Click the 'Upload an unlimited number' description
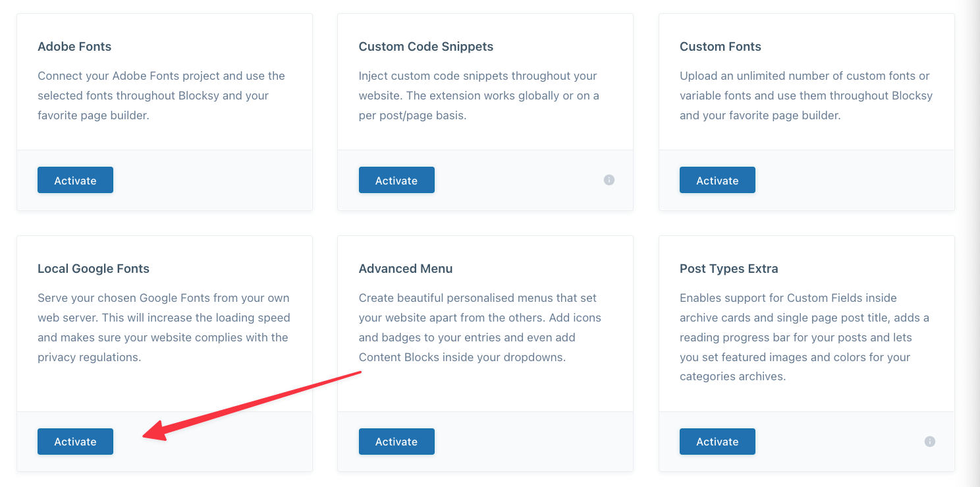980x487 pixels. pos(806,96)
